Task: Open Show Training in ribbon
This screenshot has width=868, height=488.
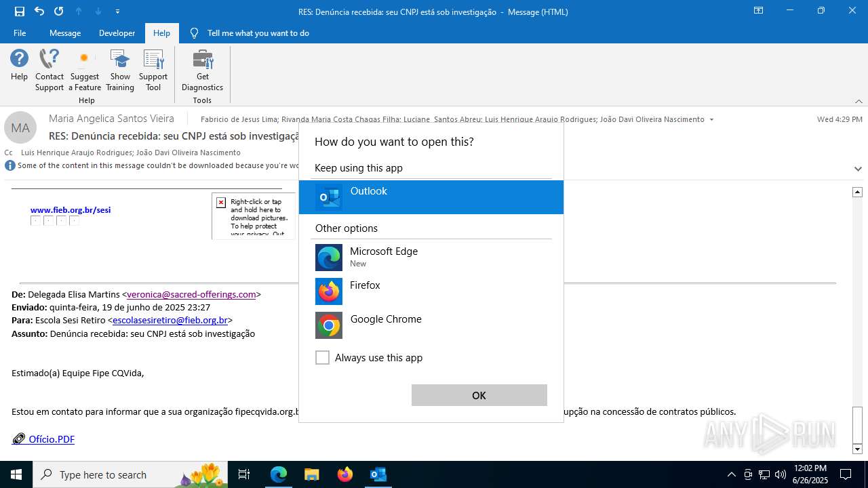Action: coord(120,70)
